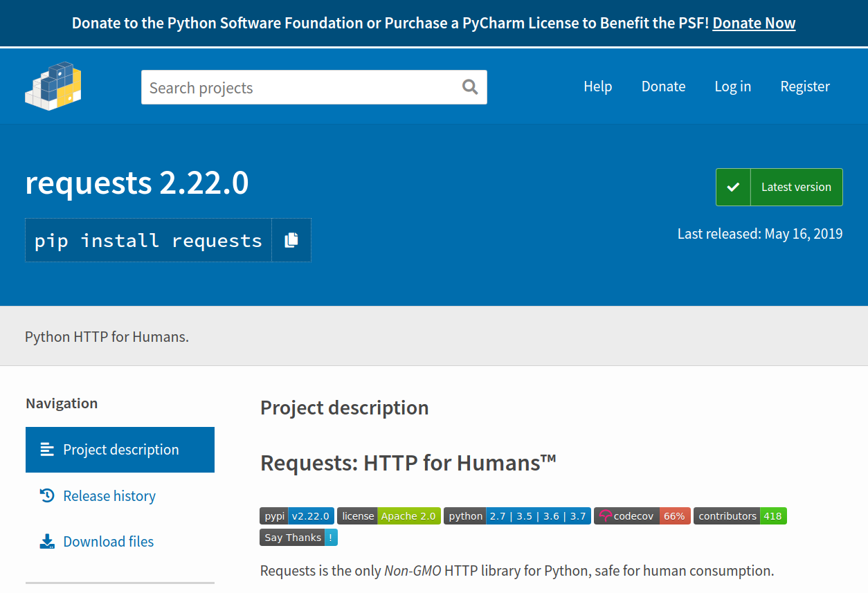Click the Release history clock icon
Image resolution: width=868 pixels, height=593 pixels.
click(46, 495)
